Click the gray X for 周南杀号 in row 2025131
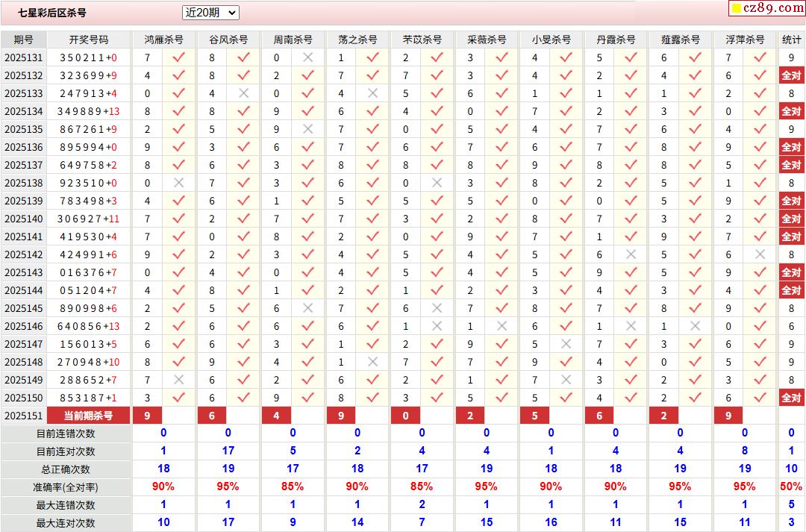The width and height of the screenshot is (806, 532). 308,57
